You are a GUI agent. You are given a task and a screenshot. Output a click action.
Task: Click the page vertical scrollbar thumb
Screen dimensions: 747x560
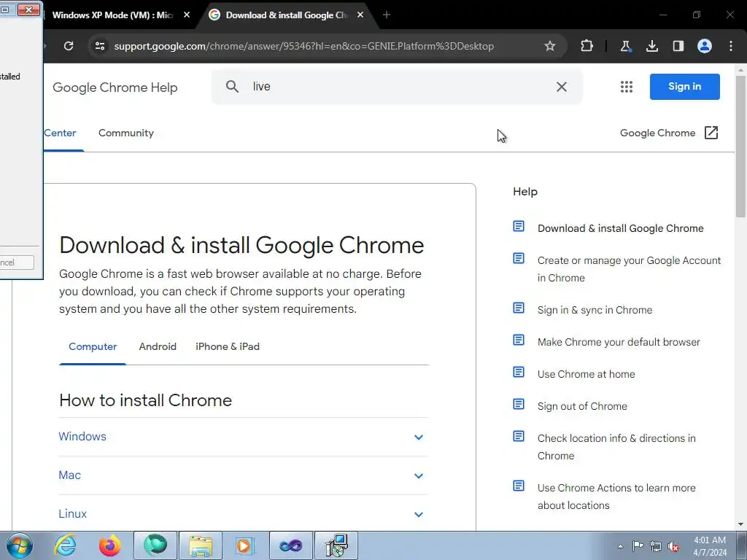coord(741,145)
